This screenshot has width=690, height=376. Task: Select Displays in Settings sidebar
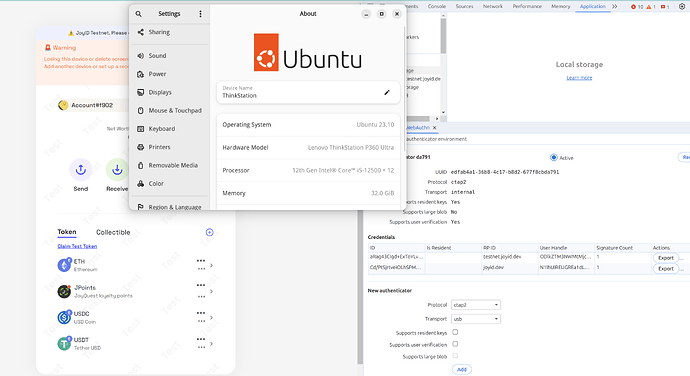160,92
